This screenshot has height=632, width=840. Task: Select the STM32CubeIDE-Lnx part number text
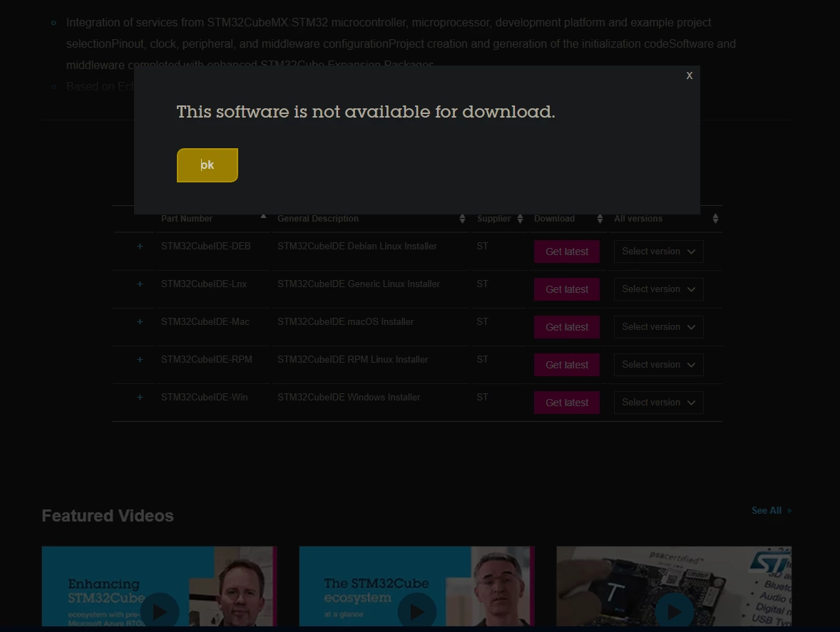(x=204, y=284)
